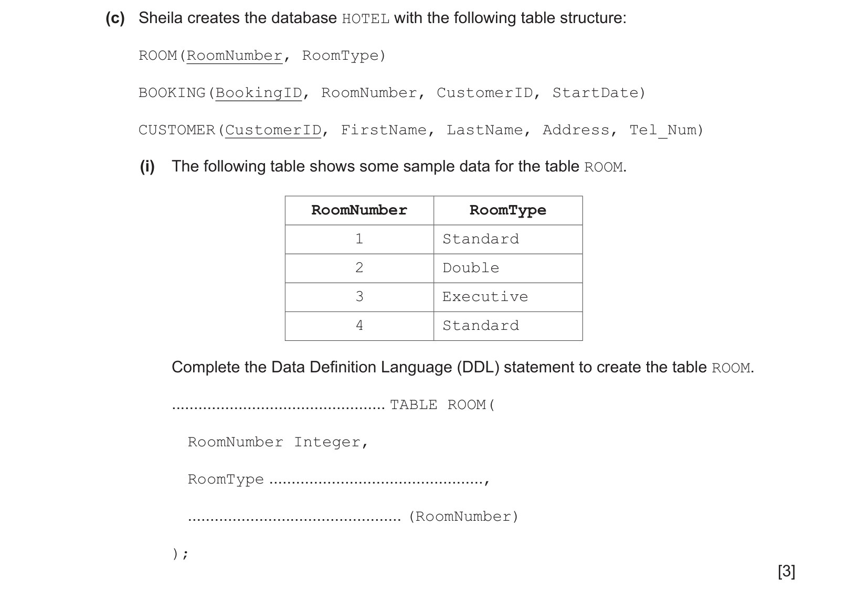Click the Tel_Num attribute text
Image resolution: width=868 pixels, height=590 pixels.
pyautogui.click(x=663, y=130)
